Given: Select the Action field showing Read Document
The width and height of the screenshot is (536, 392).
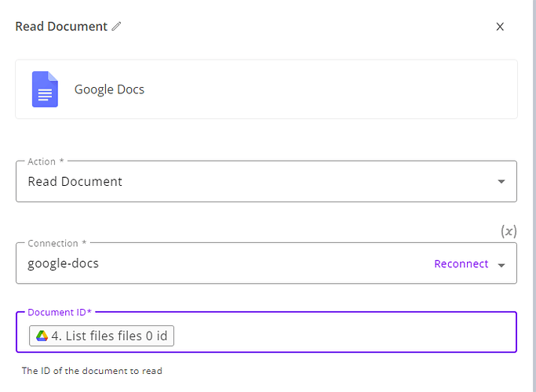Looking at the screenshot, I should 266,181.
